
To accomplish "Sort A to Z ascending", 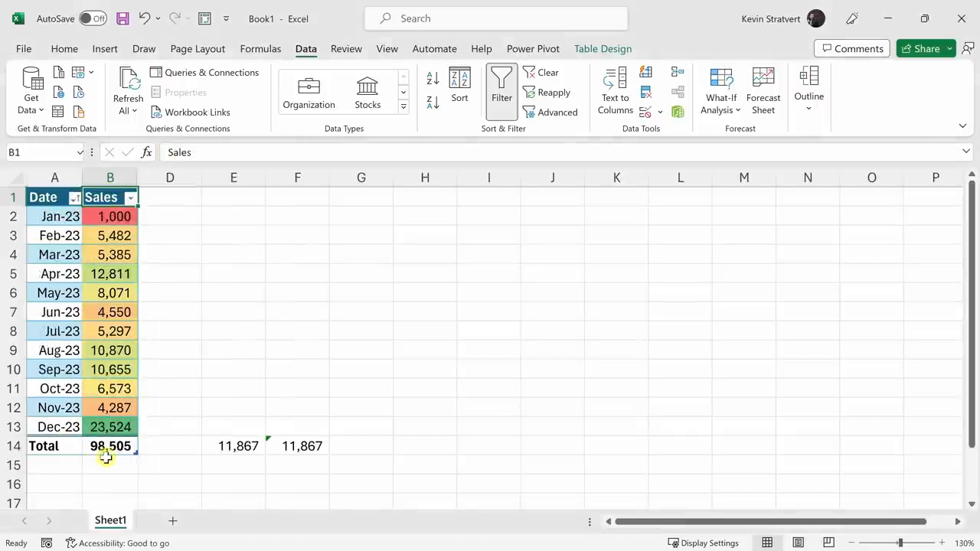I will [433, 78].
